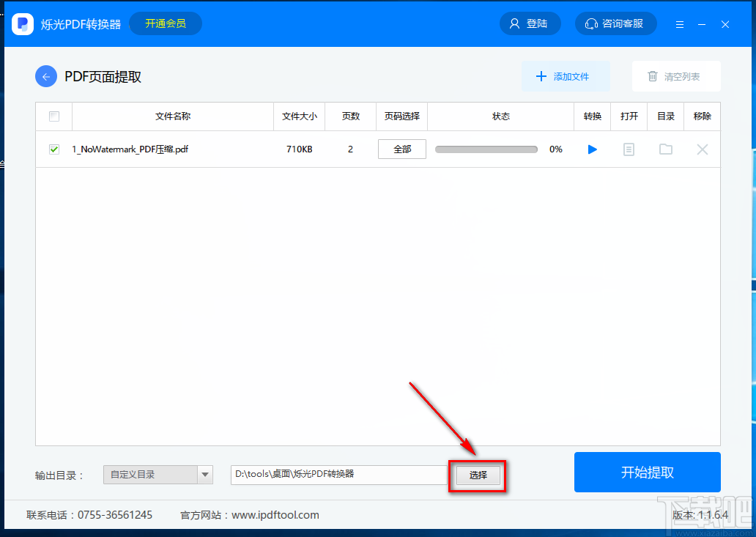Click 清空列表 to clear list
Screen dimensions: 756x537
(676, 76)
